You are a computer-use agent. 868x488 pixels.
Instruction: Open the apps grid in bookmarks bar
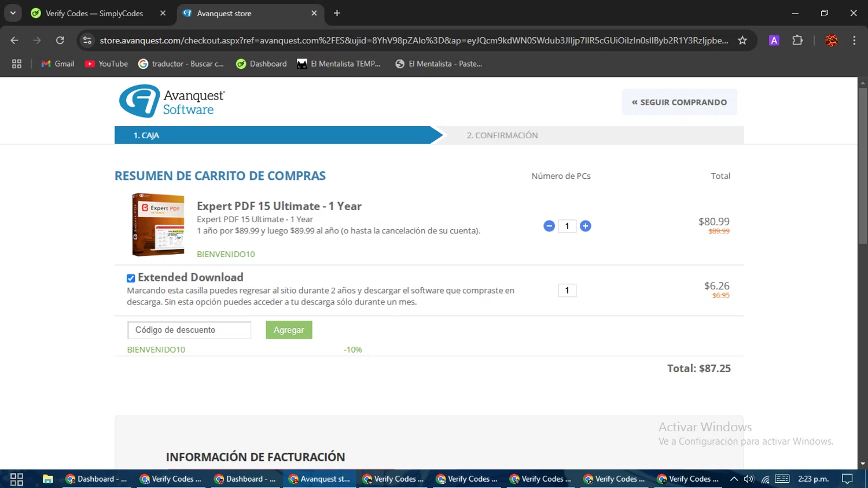17,64
